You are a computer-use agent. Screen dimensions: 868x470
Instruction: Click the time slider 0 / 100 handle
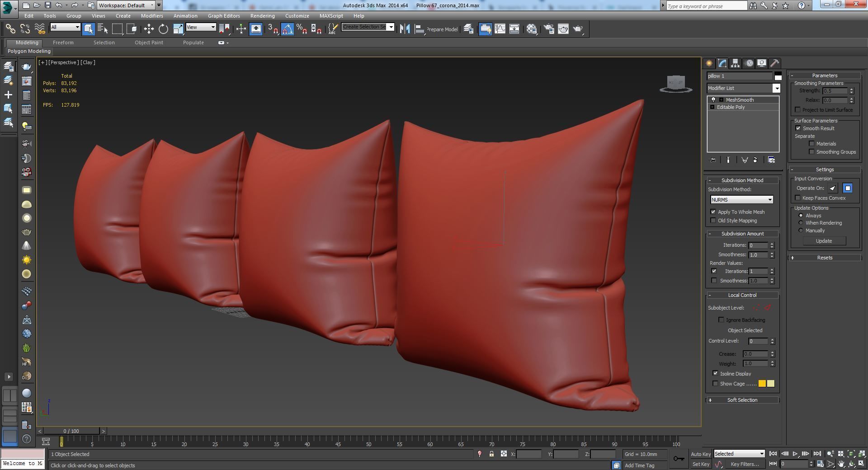pyautogui.click(x=71, y=431)
